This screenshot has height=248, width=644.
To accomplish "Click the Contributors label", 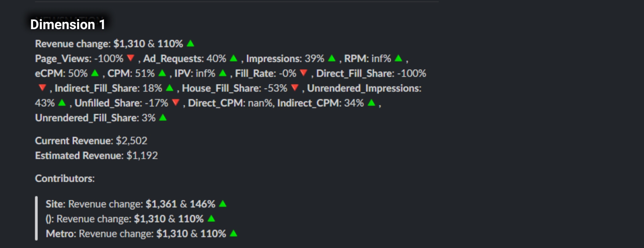I will 65,178.
